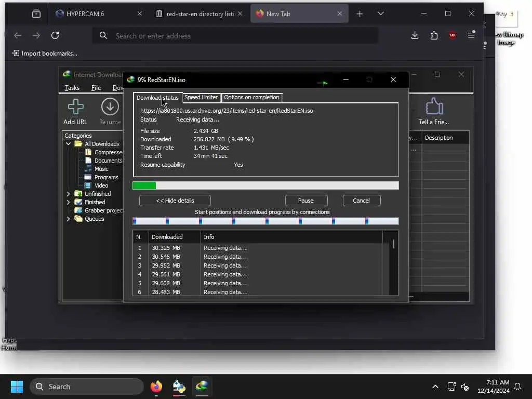The image size is (532, 399).
Task: Show hidden system tray icons chevron
Action: (x=435, y=387)
